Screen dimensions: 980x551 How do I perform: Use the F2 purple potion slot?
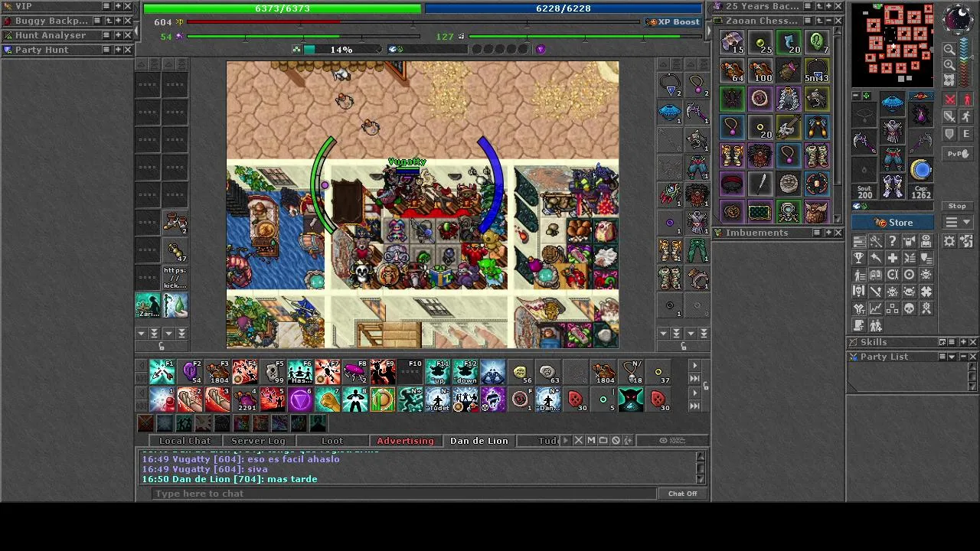(x=190, y=372)
